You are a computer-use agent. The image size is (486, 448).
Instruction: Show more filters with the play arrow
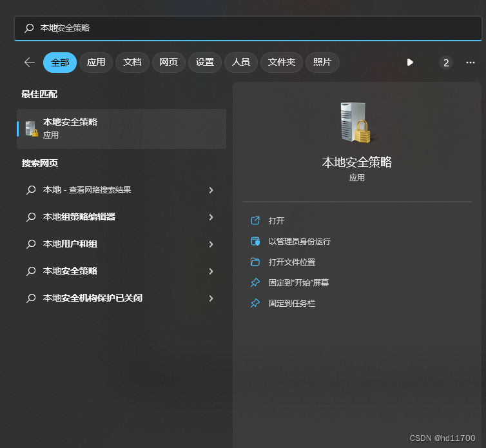[x=410, y=63]
